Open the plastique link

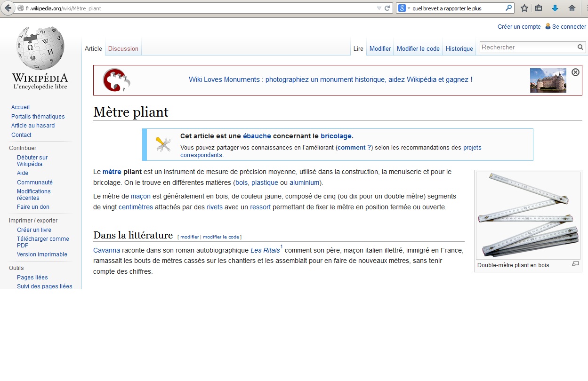pyautogui.click(x=265, y=183)
